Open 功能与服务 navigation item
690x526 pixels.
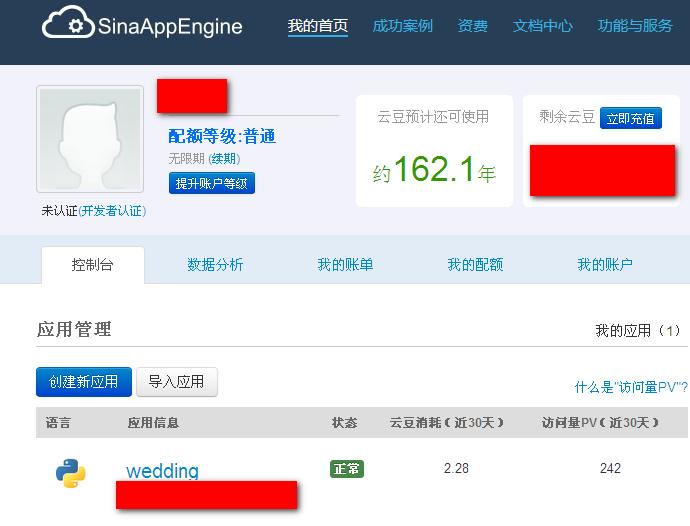[x=635, y=26]
